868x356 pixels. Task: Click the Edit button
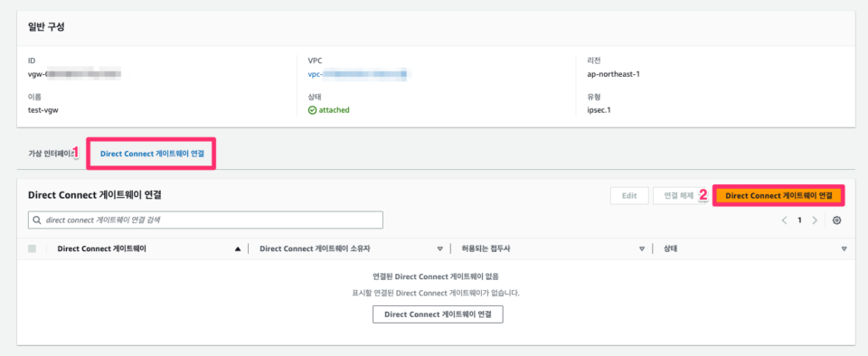pos(629,196)
